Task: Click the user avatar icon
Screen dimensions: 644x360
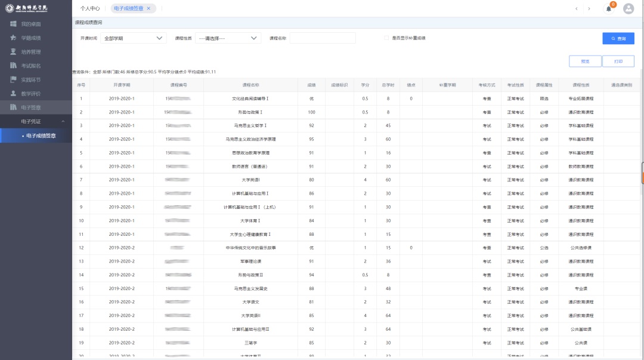Action: (628, 8)
